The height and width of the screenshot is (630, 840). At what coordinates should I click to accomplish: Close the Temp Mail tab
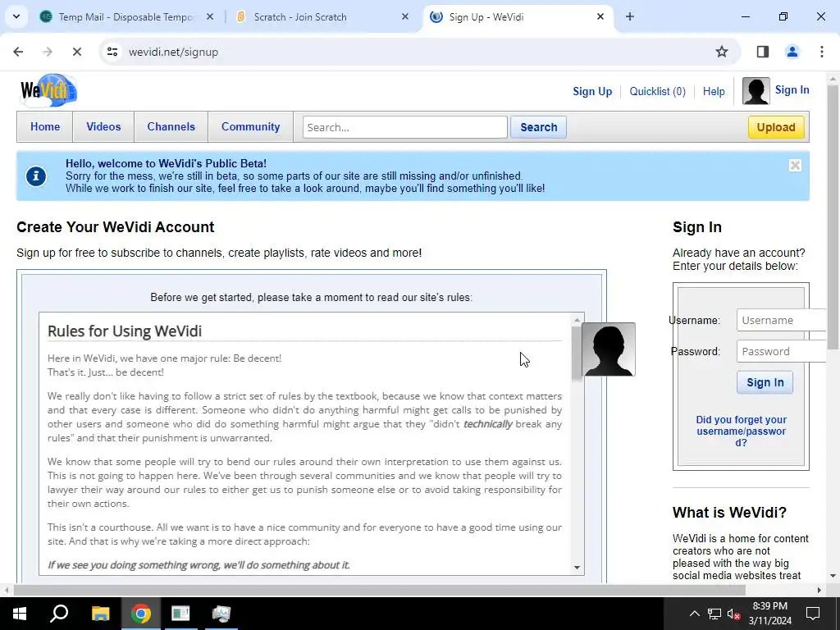tap(210, 16)
